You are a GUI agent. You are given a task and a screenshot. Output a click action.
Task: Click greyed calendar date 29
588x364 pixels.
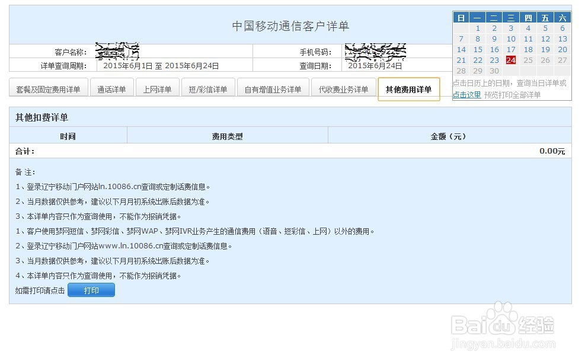478,71
